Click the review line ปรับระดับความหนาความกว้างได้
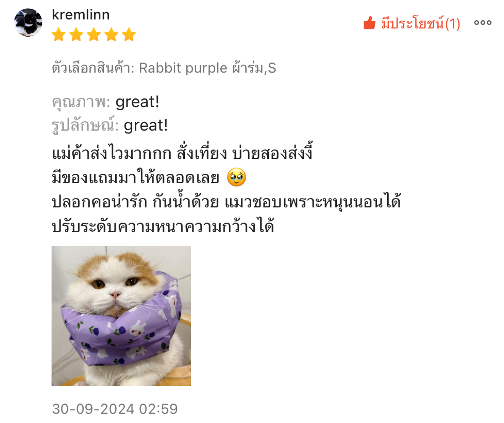 (x=163, y=226)
